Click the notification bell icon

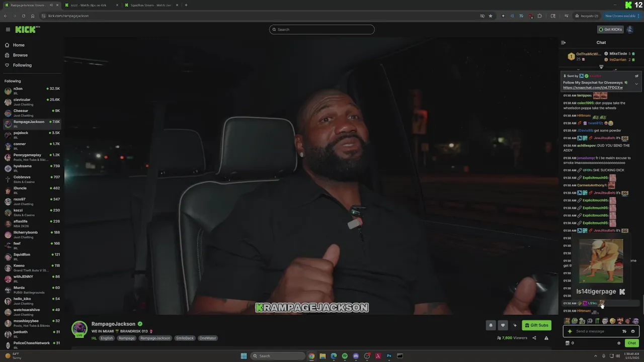point(491,325)
